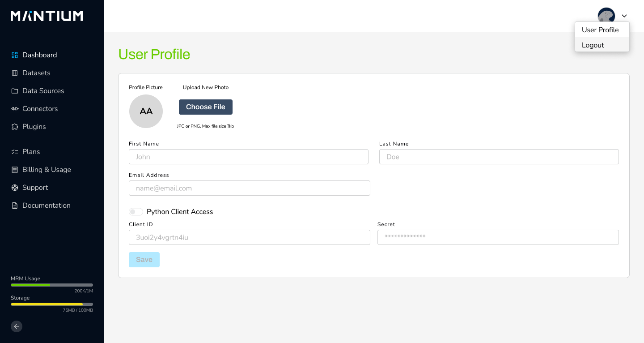Screen dimensions: 644x343
Task: Focus the First Name input field
Action: 249,157
